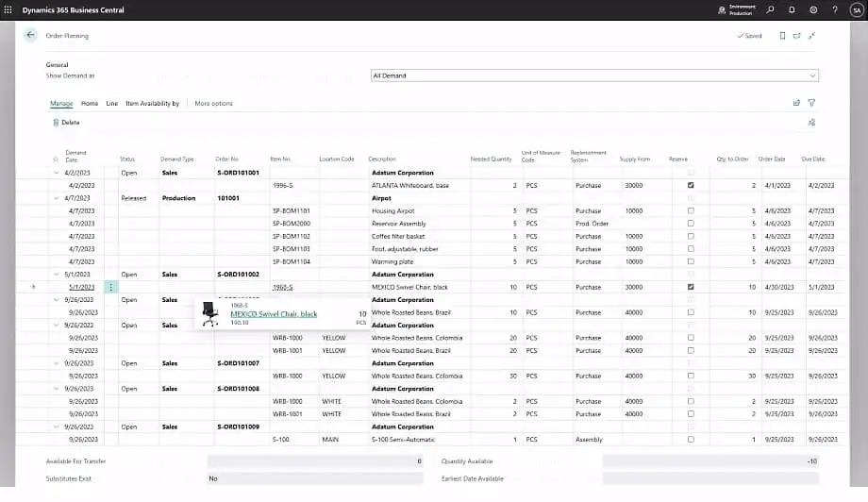Viewport: 868px width, 502px height.
Task: Toggle Reserve for Housing Airpot
Action: tap(691, 210)
